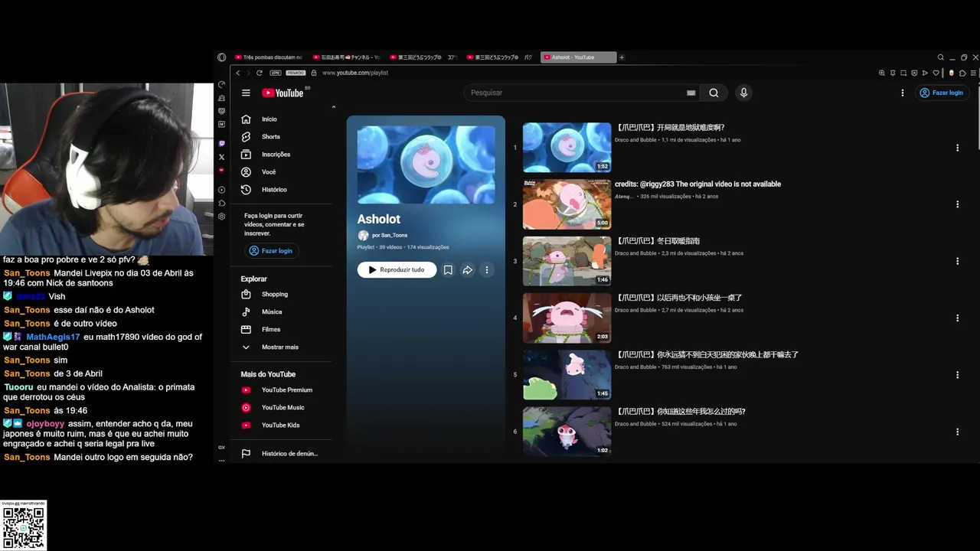Switch to the 石田お寿司 チャンネル tab
The image size is (980, 551).
(x=346, y=57)
